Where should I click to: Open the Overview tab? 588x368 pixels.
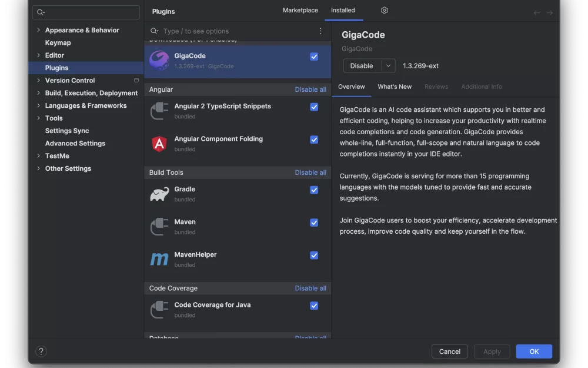coord(352,87)
